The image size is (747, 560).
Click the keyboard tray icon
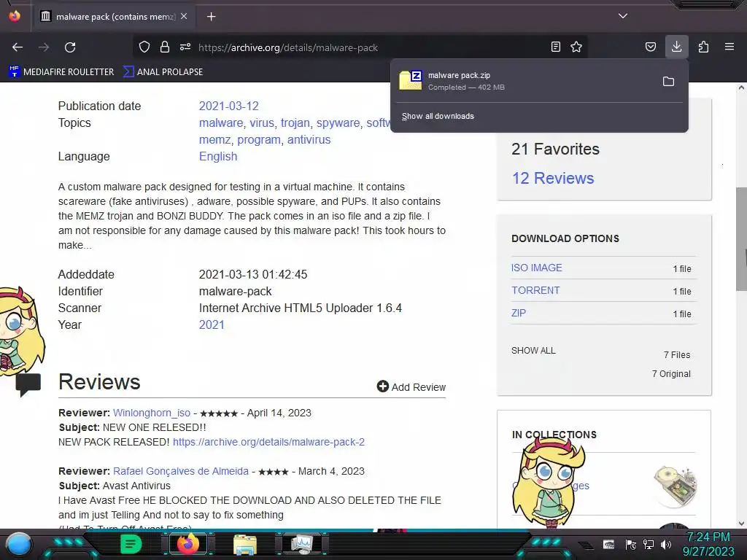(609, 544)
